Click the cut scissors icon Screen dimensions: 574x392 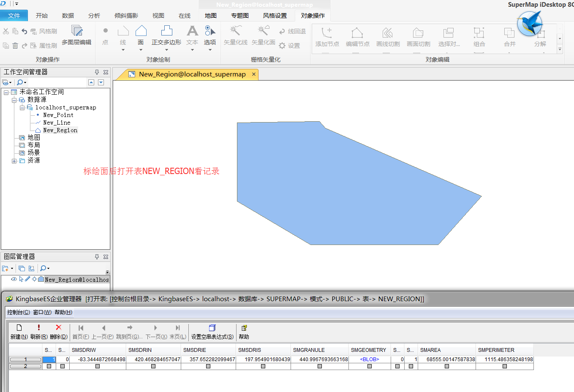click(6, 31)
